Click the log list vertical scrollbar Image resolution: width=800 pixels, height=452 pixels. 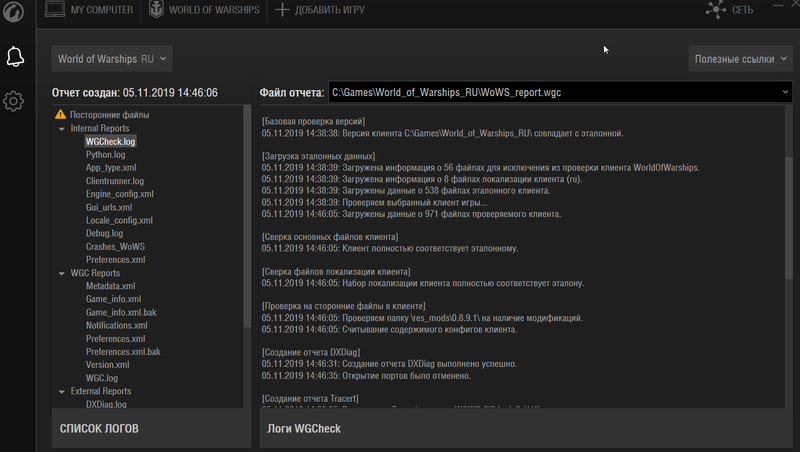coord(247,217)
